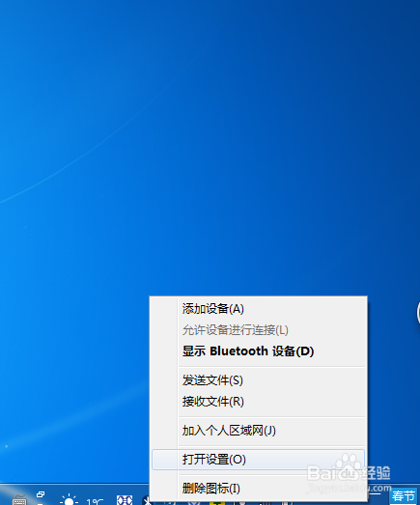Image resolution: width=420 pixels, height=505 pixels.
Task: Select 发送文件(S) in the Bluetooth menu
Action: point(259,380)
